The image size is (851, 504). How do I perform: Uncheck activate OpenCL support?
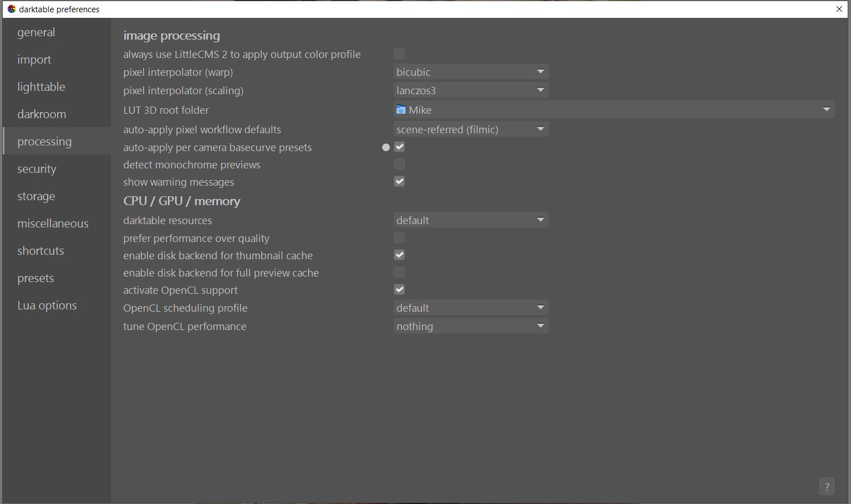pyautogui.click(x=399, y=290)
